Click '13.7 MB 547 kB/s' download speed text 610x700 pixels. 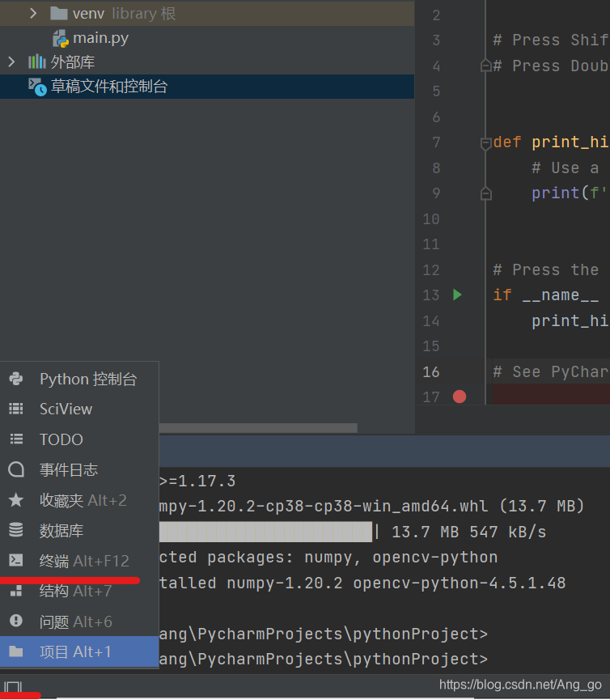468,532
